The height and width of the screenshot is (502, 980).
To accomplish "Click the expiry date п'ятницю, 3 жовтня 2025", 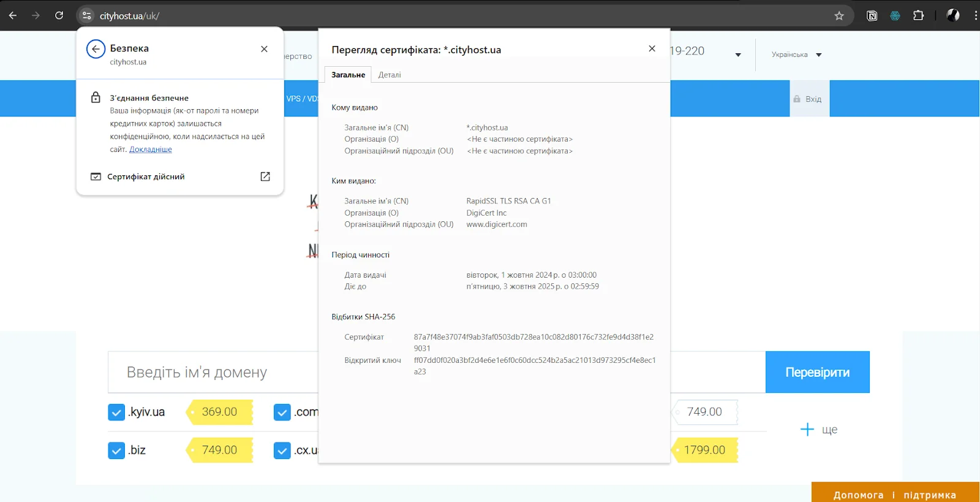I will 533,286.
